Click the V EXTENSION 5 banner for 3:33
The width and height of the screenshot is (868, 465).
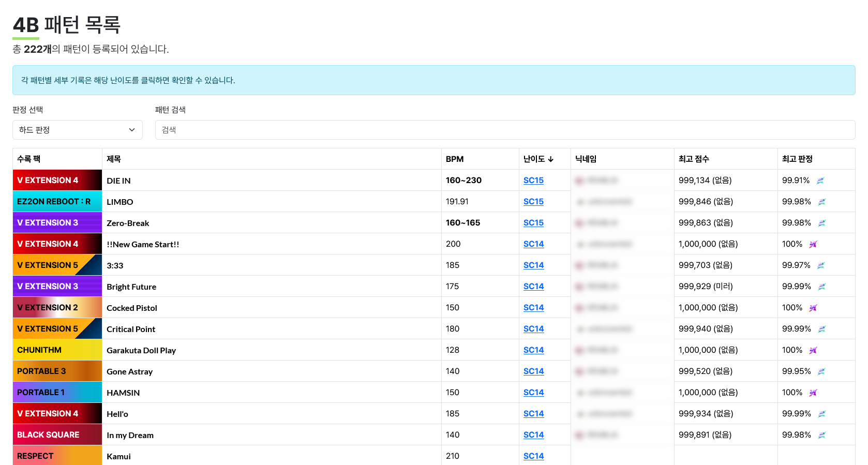click(x=57, y=265)
